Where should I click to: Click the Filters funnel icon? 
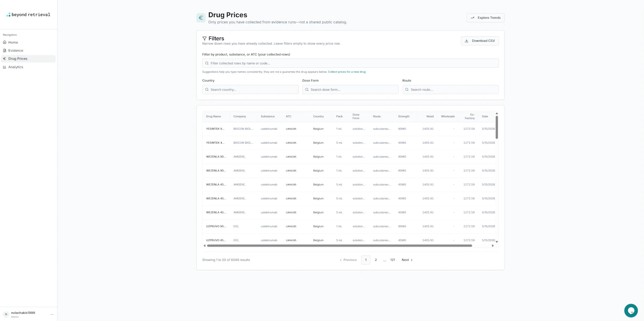[204, 39]
